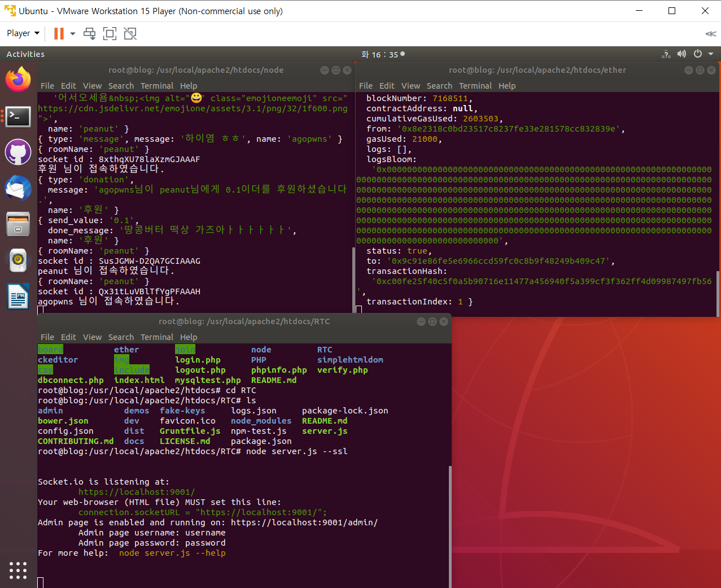
Task: Open Edit menu in the node terminal
Action: [x=68, y=86]
